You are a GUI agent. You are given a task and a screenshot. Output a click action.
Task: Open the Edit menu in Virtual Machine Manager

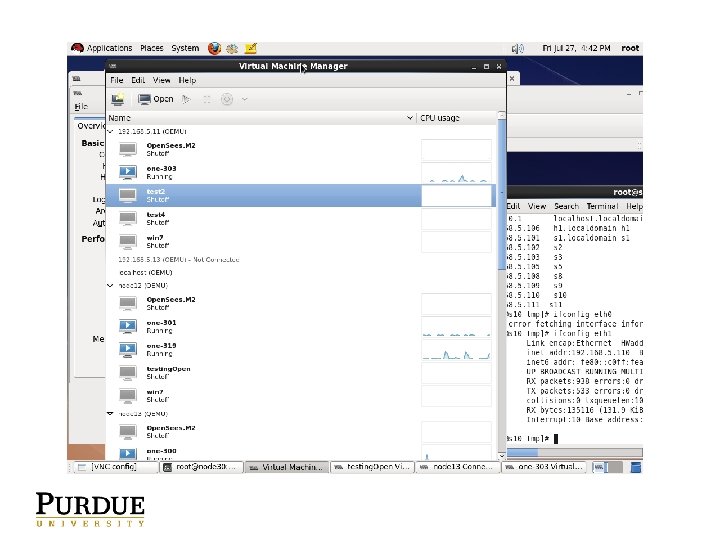click(138, 80)
